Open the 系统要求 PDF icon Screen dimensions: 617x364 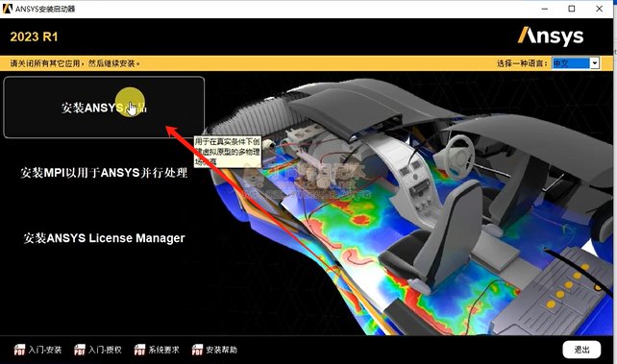[x=139, y=350]
